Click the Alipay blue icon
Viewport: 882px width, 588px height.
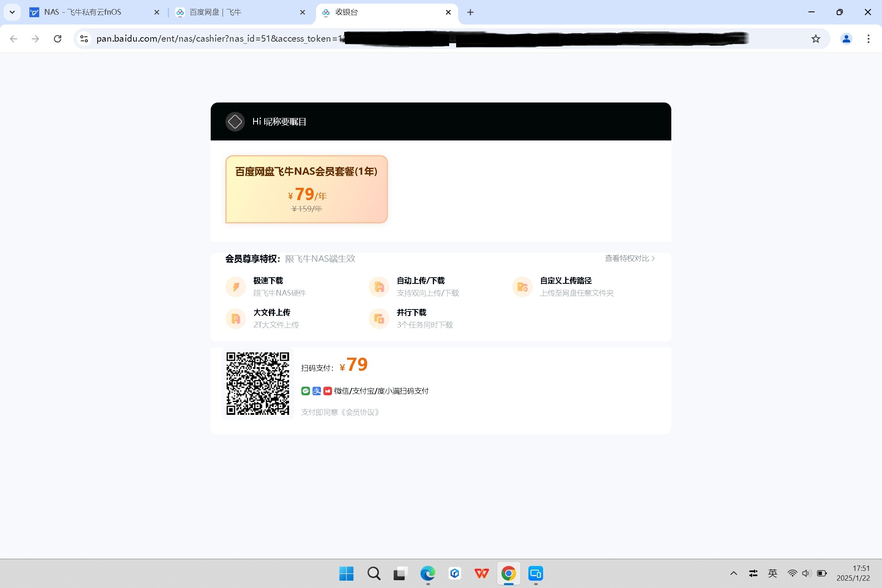click(316, 391)
